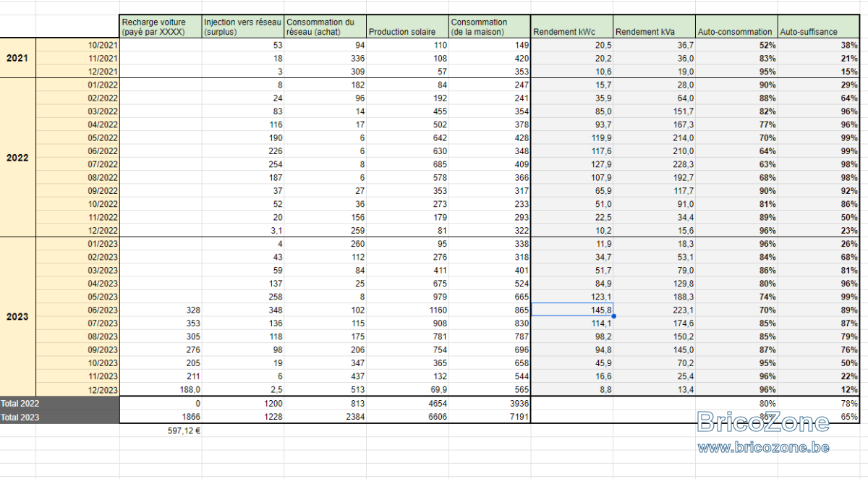Click the 10/2021 date cell
The width and height of the screenshot is (868, 479).
point(77,45)
